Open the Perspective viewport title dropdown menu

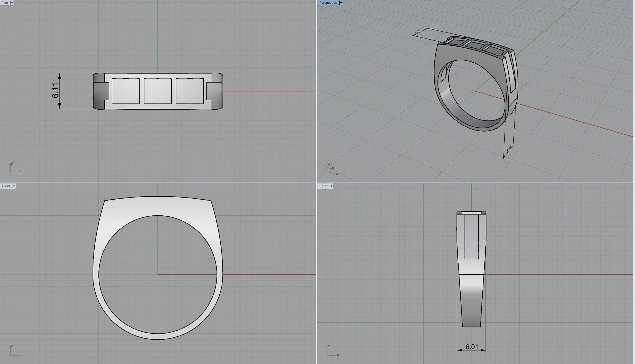click(341, 3)
